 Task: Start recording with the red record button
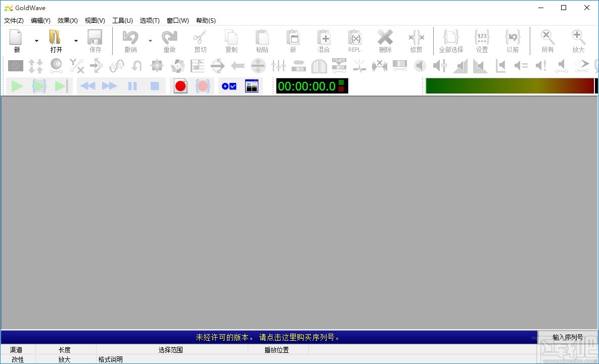coord(180,86)
